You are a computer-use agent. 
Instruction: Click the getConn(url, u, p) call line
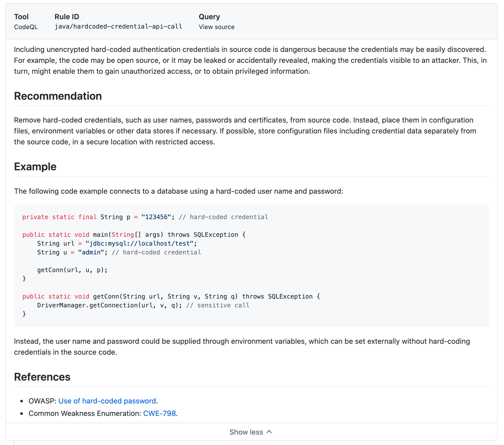(72, 270)
